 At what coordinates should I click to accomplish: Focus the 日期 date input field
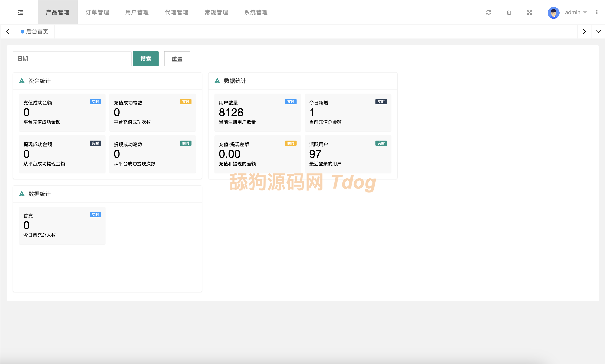72,59
